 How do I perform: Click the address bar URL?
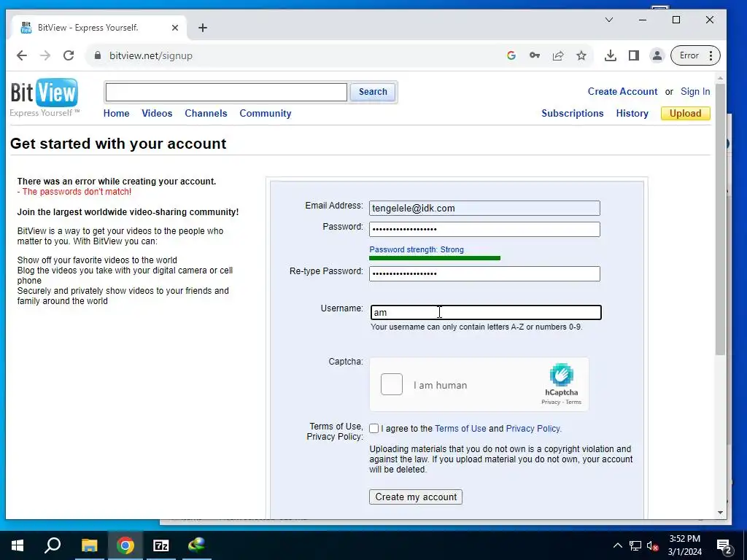click(151, 55)
